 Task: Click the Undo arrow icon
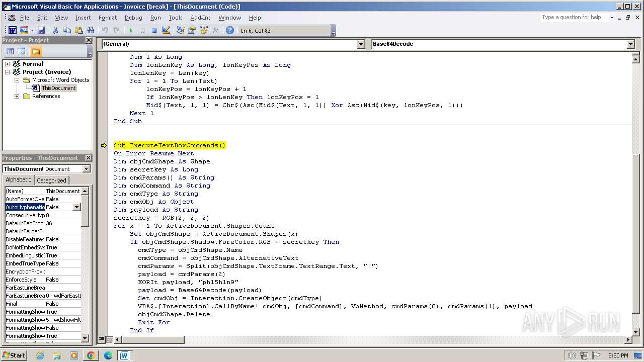(105, 31)
